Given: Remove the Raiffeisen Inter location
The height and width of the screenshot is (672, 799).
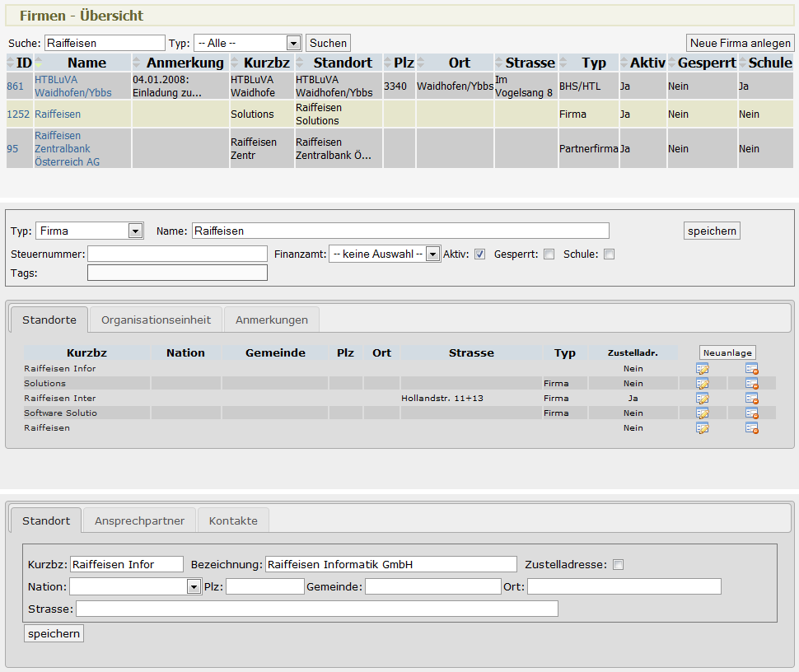Looking at the screenshot, I should click(x=751, y=399).
